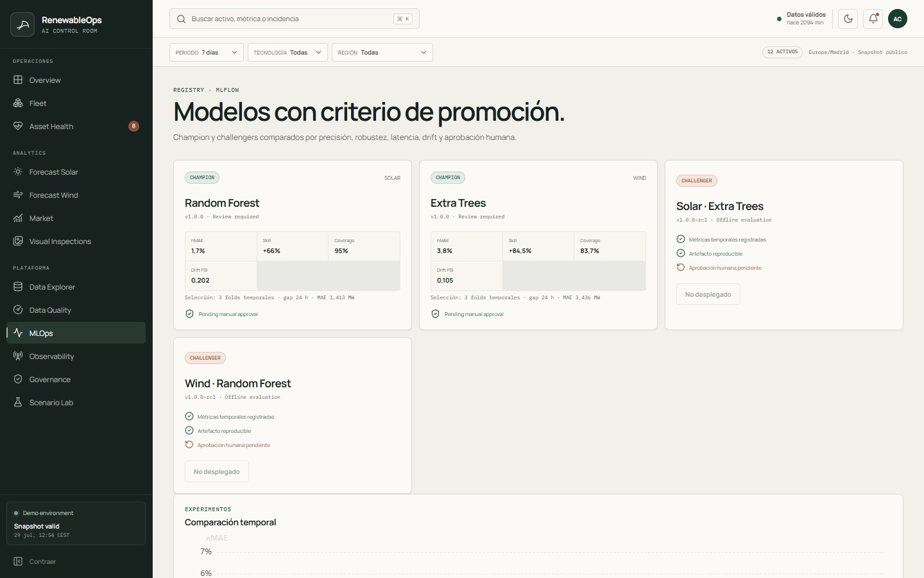Click the Skill value +84,5%
Screen dimensions: 924x578
click(x=520, y=251)
